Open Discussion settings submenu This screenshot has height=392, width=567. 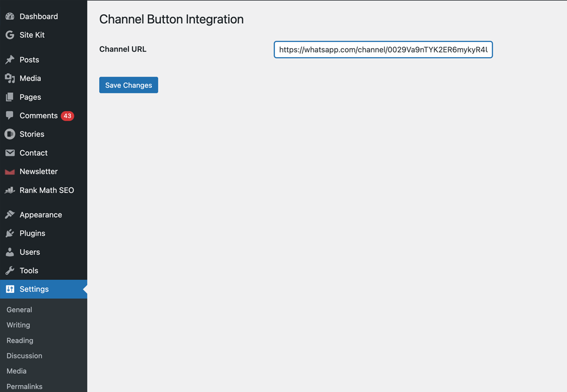point(24,356)
